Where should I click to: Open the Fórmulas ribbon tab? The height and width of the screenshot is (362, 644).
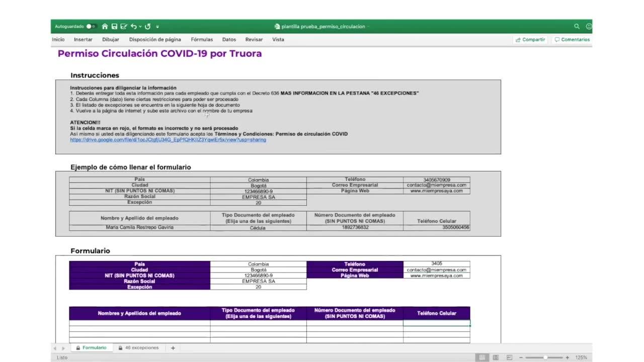[202, 39]
